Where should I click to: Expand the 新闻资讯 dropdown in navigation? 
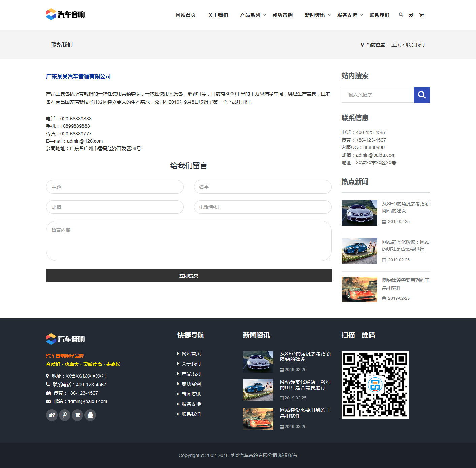tap(317, 15)
